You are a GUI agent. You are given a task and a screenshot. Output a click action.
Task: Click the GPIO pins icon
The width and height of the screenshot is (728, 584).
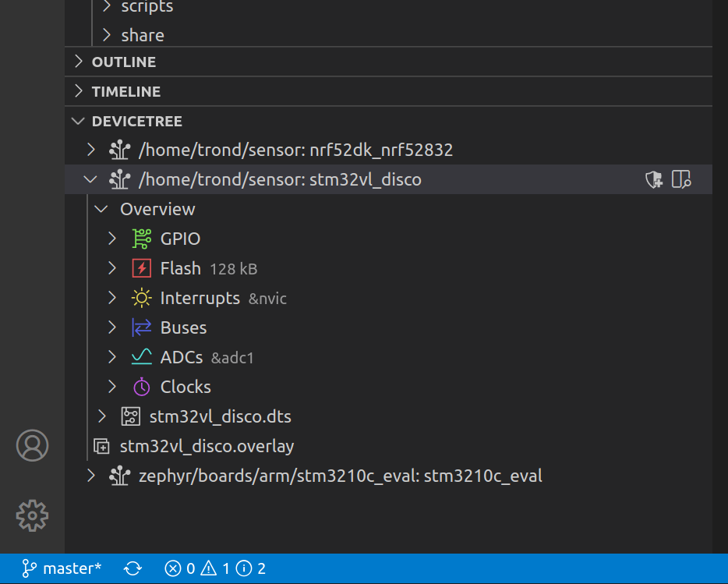[142, 239]
